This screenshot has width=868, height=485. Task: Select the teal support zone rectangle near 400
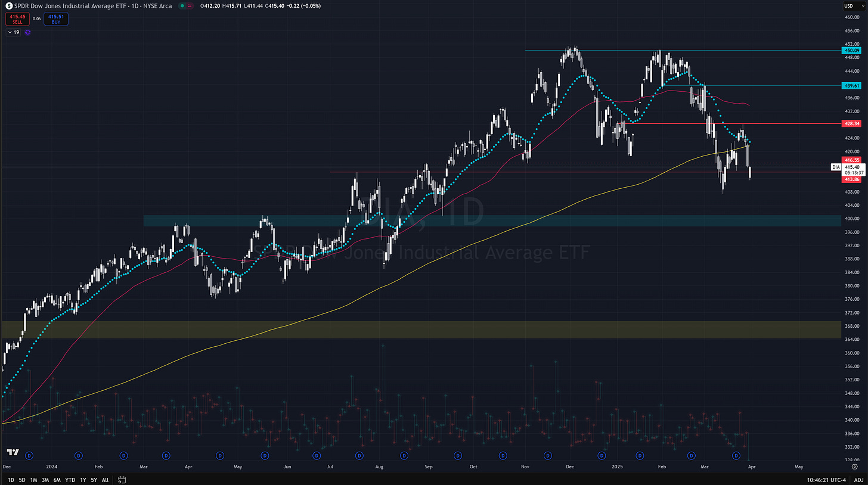(492, 220)
